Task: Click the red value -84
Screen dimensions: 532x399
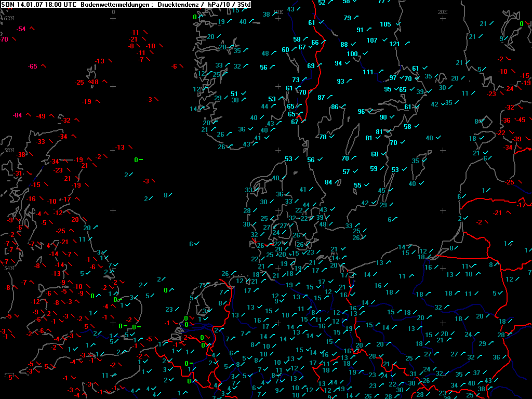Action: [x=18, y=115]
